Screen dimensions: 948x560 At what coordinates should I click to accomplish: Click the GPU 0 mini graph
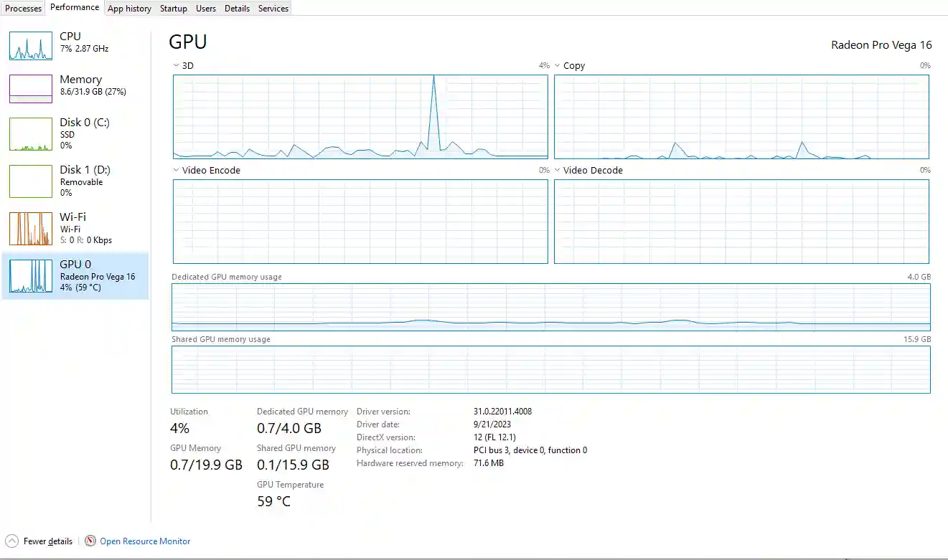coord(31,276)
